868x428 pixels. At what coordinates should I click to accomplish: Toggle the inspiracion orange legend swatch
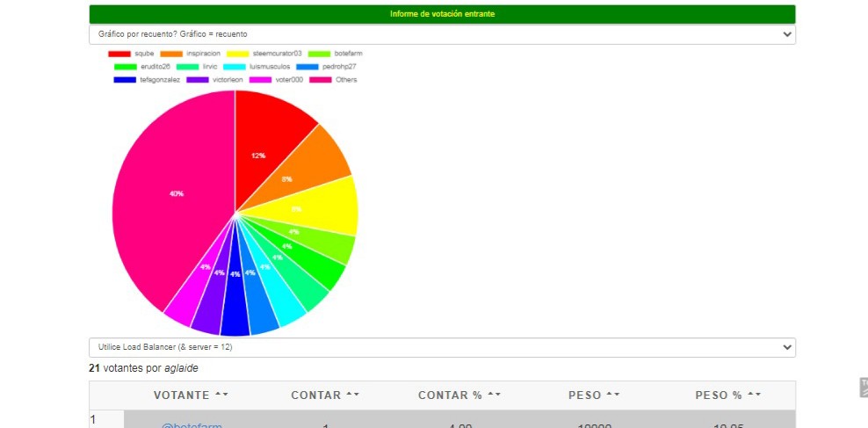coord(171,54)
